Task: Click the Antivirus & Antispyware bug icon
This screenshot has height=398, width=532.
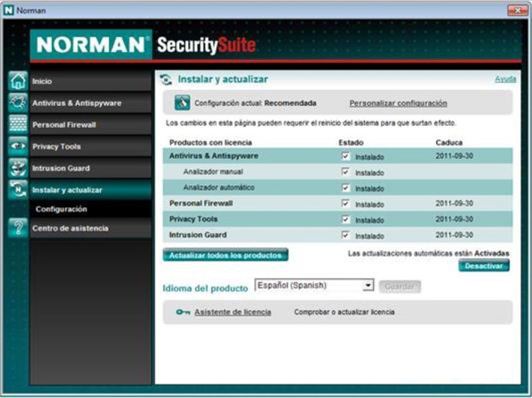Action: (18, 102)
